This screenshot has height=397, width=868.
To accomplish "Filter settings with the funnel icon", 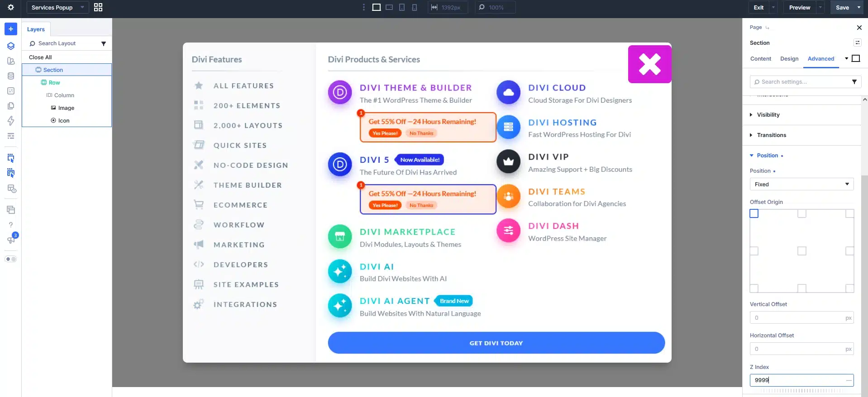I will click(x=854, y=82).
